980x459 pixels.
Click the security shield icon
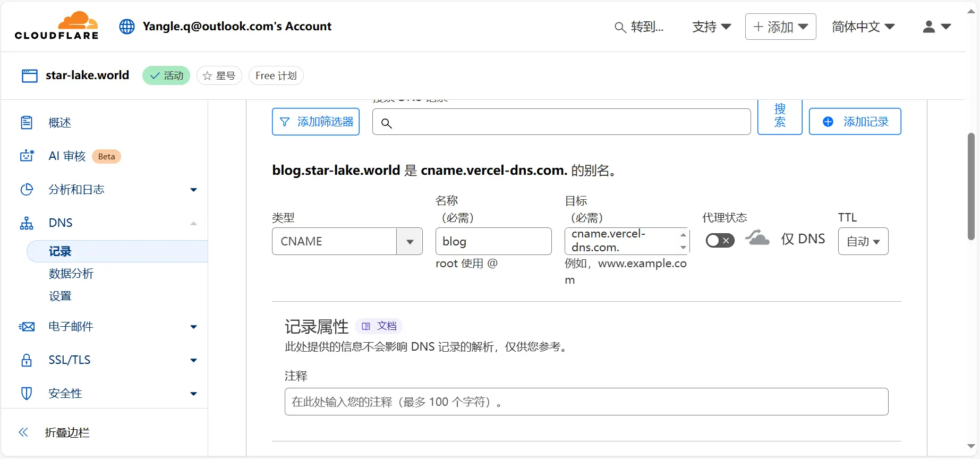(27, 394)
